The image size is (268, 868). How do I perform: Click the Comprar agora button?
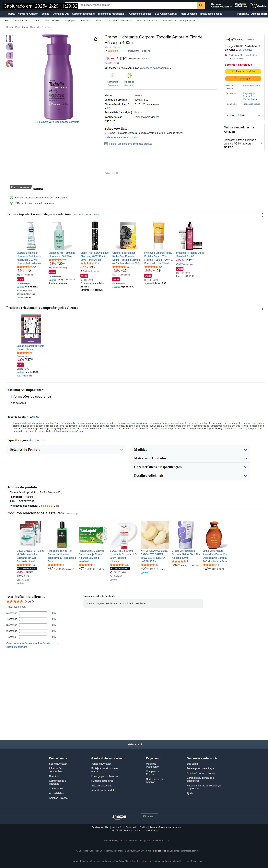(243, 78)
